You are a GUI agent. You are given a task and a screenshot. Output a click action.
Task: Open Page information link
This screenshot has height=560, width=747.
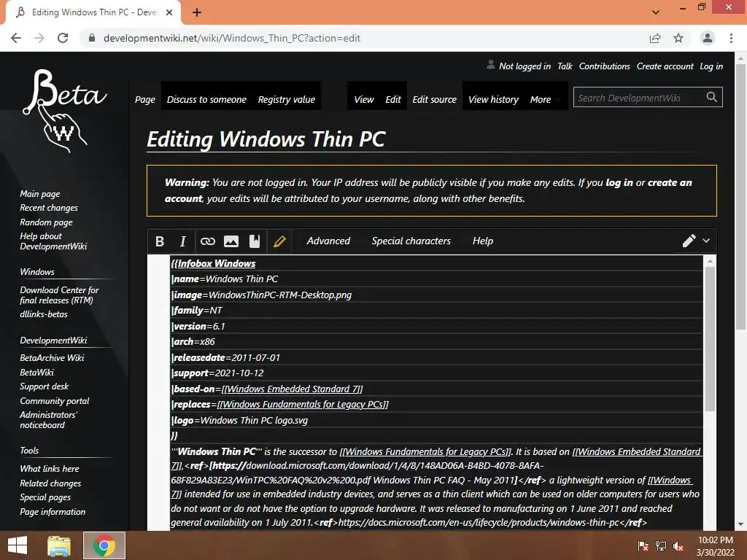coord(53,512)
